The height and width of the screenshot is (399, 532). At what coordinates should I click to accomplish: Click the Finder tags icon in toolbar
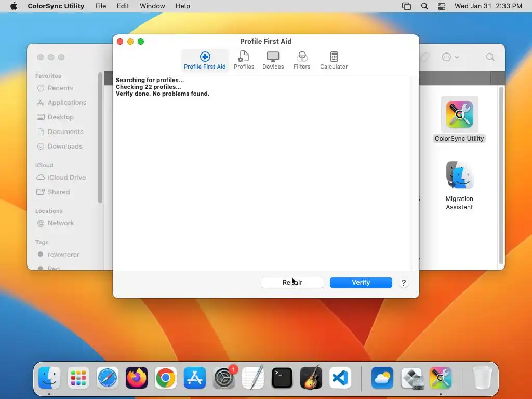coord(424,57)
